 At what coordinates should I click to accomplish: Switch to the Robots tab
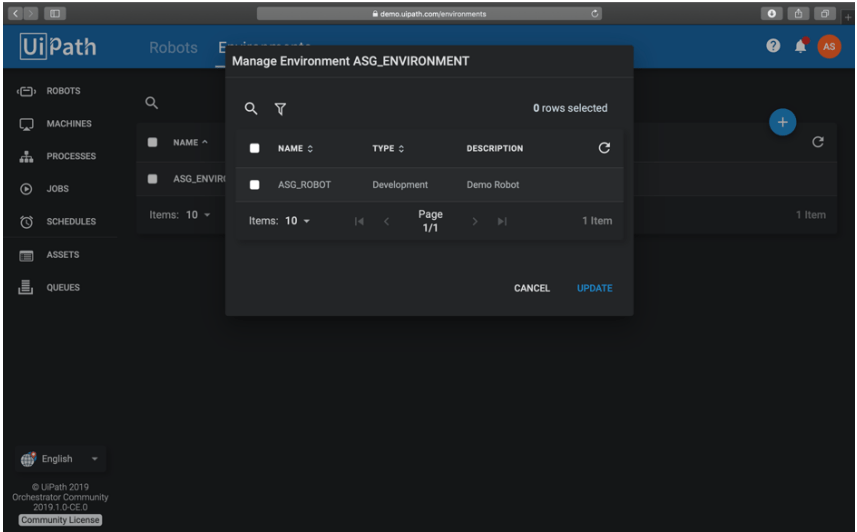pyautogui.click(x=173, y=48)
